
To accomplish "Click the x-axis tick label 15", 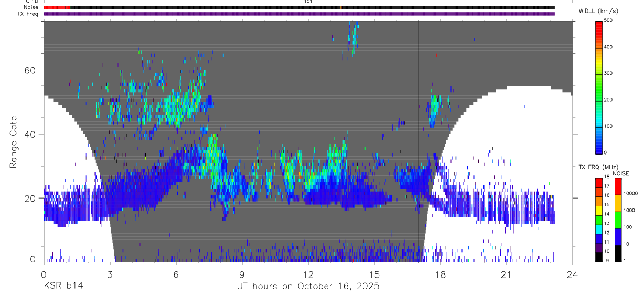I will [x=374, y=274].
